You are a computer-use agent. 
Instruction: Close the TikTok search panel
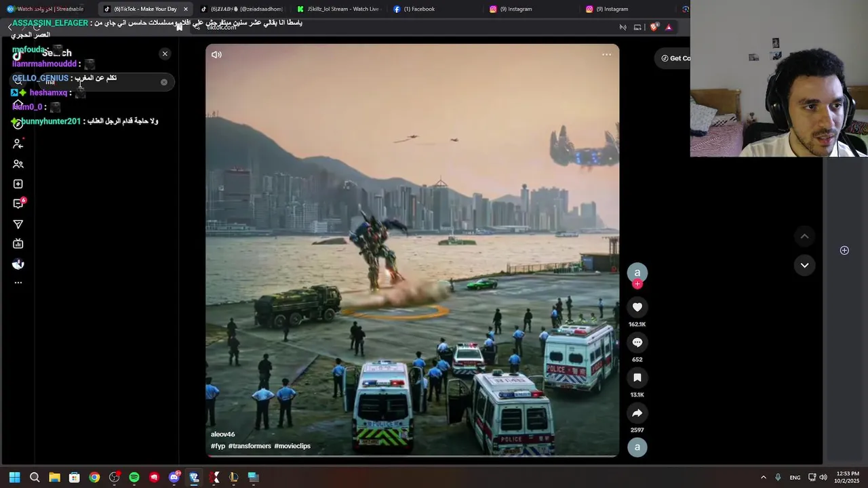click(x=165, y=54)
